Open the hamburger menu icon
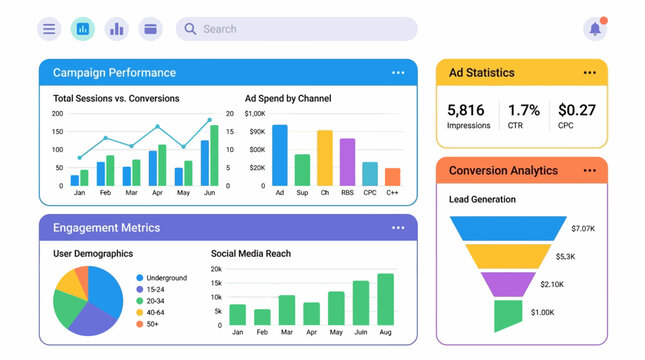Screen dimensions: 645x360 [49, 29]
